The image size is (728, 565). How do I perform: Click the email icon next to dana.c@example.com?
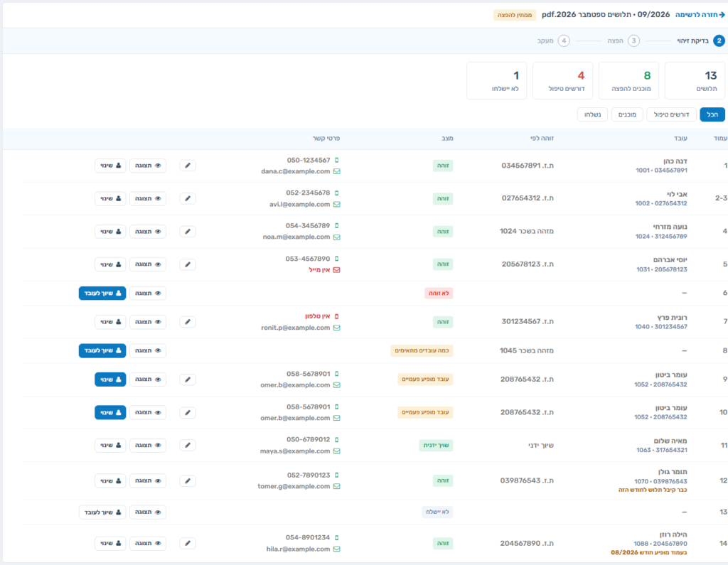pyautogui.click(x=337, y=171)
